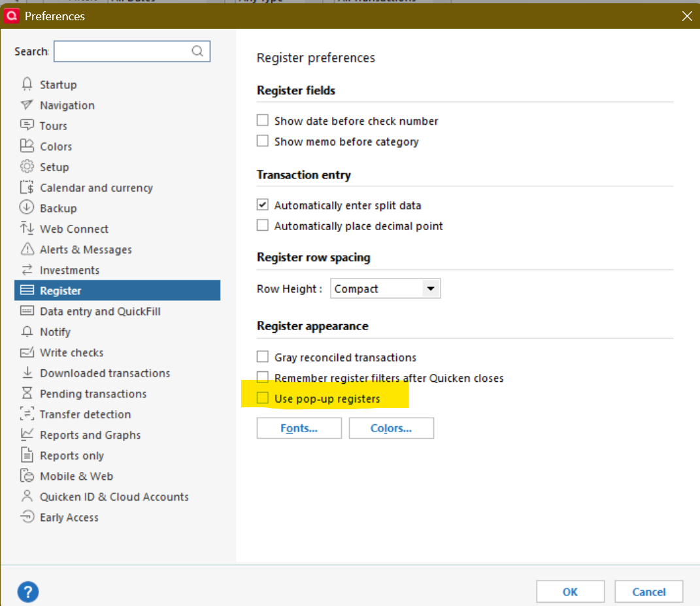Click the Early Access icon
This screenshot has height=606, width=700.
27,516
